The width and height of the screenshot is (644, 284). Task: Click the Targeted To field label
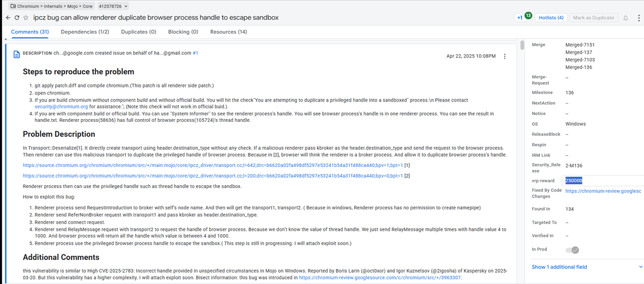[x=544, y=222]
